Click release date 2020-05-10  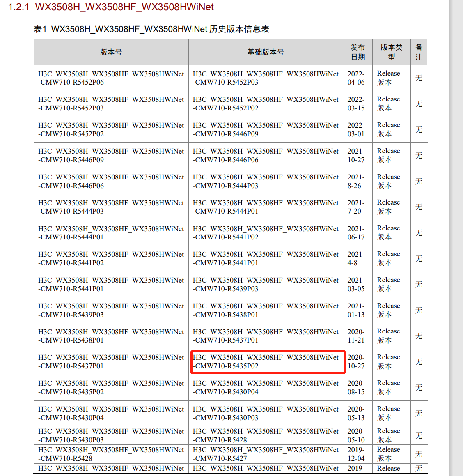click(356, 436)
